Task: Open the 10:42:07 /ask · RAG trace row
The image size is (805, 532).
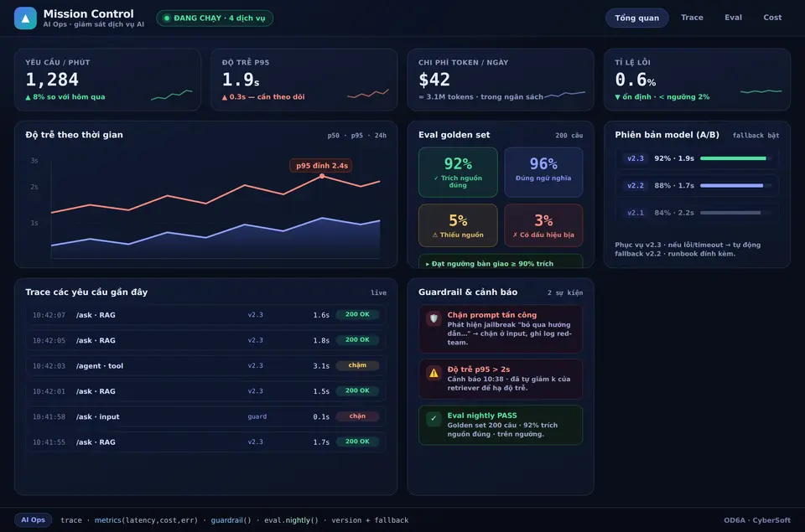Action: [206, 314]
